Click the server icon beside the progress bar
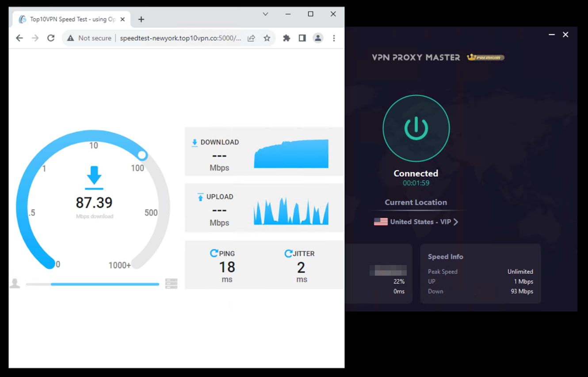Screen dimensions: 588x377 tap(171, 283)
